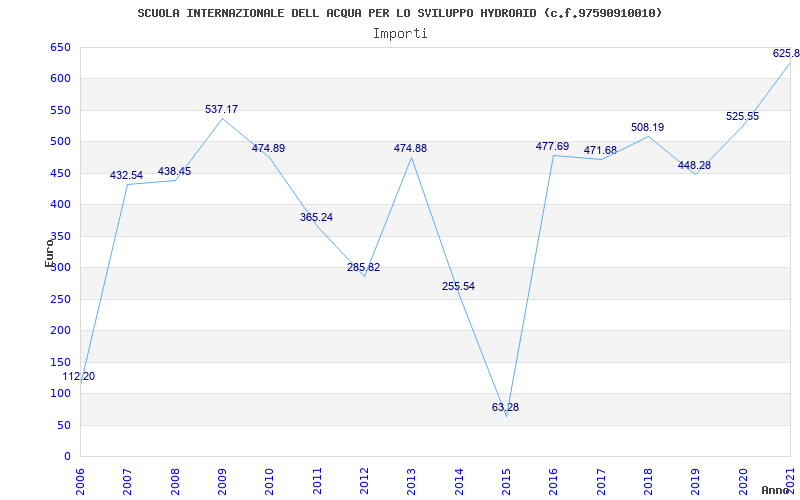Select the 500 y-axis tick value

[x=60, y=142]
